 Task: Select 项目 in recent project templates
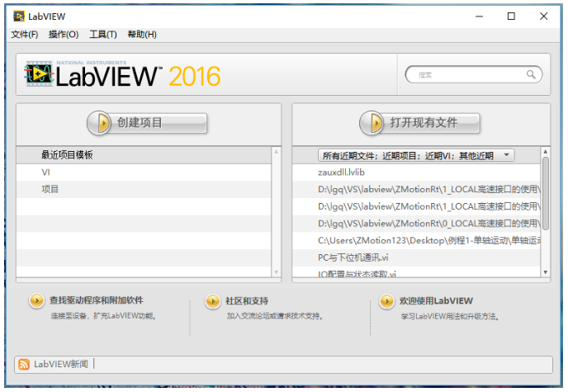144,189
